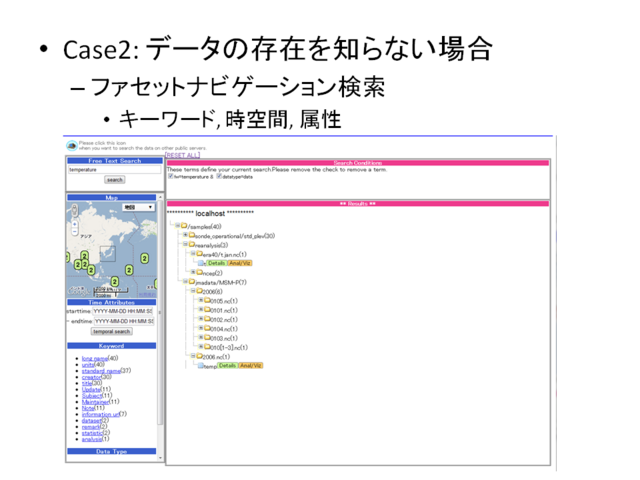The width and height of the screenshot is (640, 480).
Task: Click the Anal/Viz tag for era40 data
Action: coord(239,263)
